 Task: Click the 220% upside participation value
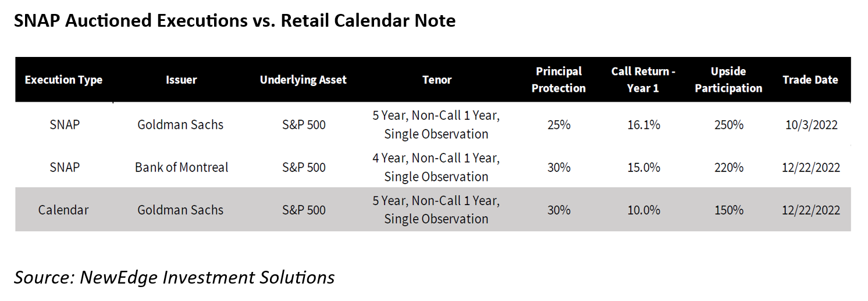coord(729,167)
